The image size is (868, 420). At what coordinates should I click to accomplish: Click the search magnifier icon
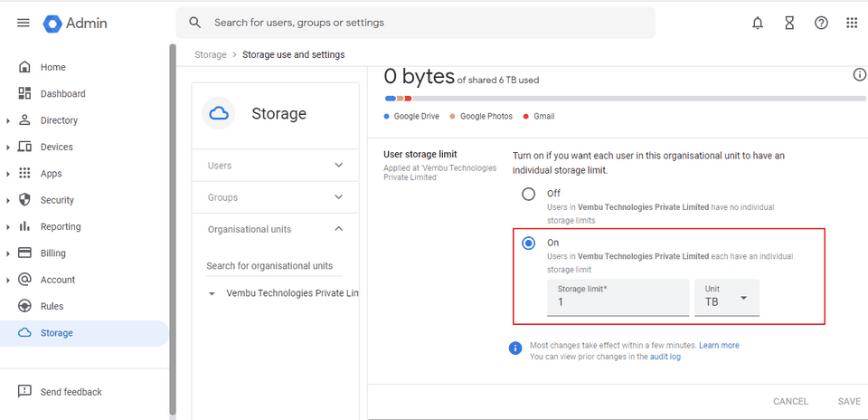tap(194, 23)
